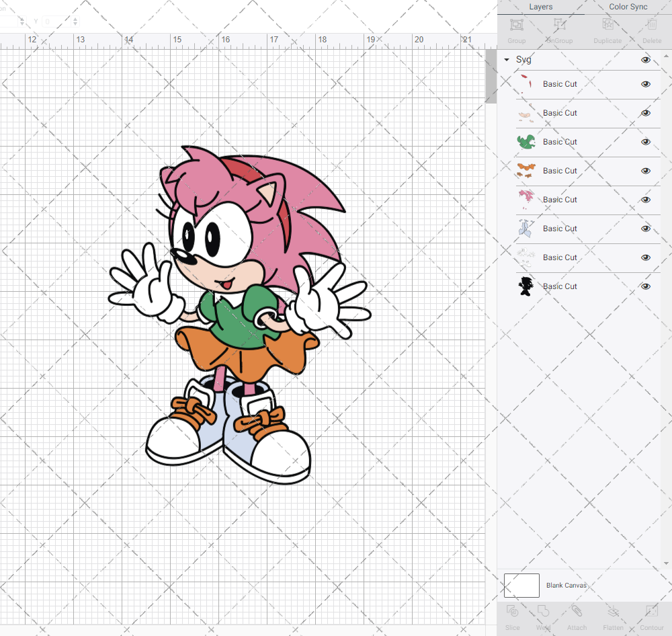Select the orange skirt layer thumbnail

point(526,171)
